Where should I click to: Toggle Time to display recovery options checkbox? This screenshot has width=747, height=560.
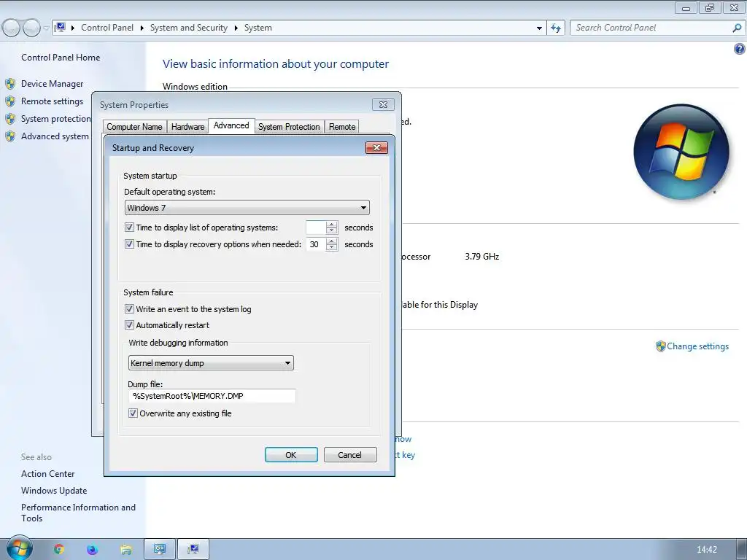tap(129, 244)
